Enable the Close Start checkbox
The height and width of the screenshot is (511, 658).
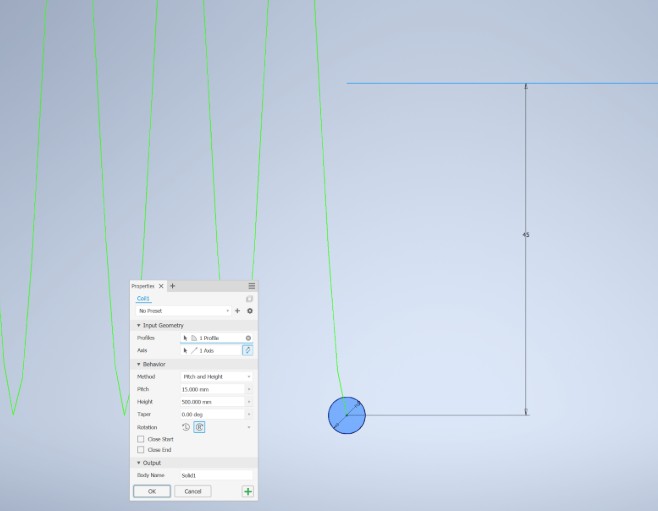141,439
